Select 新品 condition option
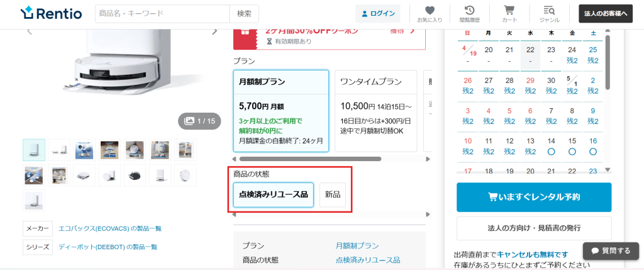Screen dimensions: 644x270 coord(333,195)
